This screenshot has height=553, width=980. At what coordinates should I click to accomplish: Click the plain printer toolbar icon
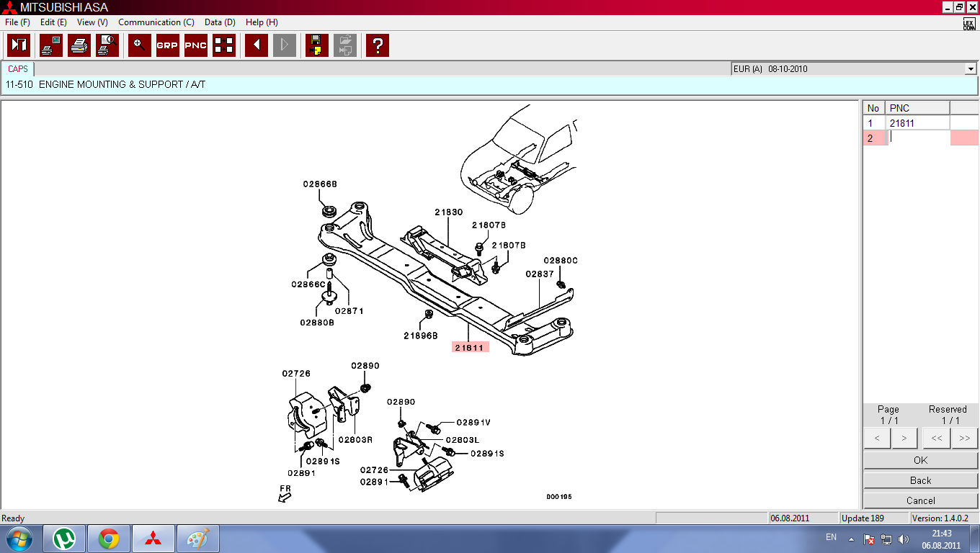pos(79,45)
